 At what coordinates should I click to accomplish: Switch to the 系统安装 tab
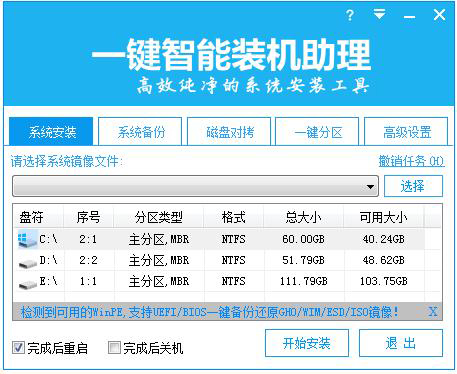tap(51, 131)
